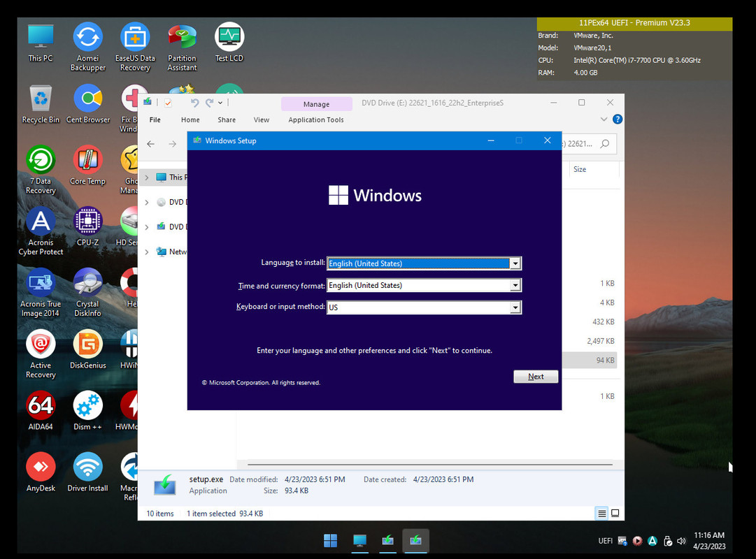Click the Size column header
756x559 pixels.
[x=580, y=169]
